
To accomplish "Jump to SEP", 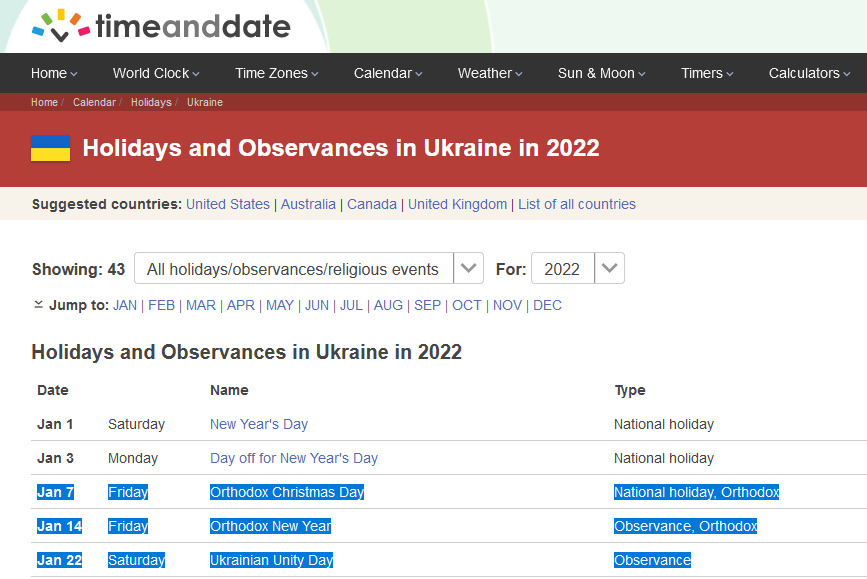I will click(427, 305).
